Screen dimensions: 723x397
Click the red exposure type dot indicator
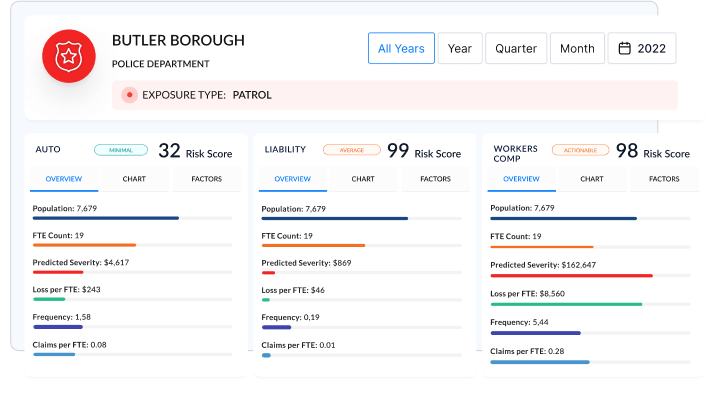click(x=130, y=95)
